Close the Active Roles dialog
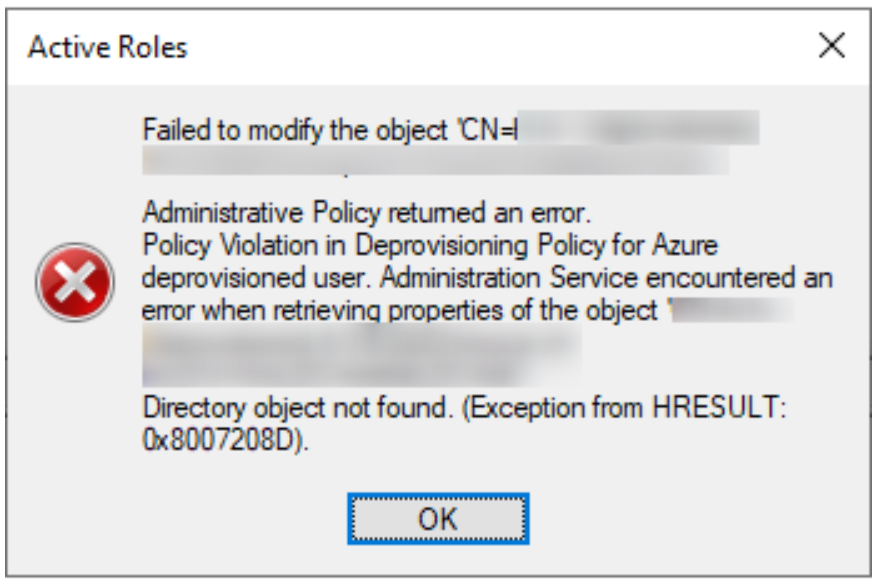This screenshot has height=584, width=884. 831,46
